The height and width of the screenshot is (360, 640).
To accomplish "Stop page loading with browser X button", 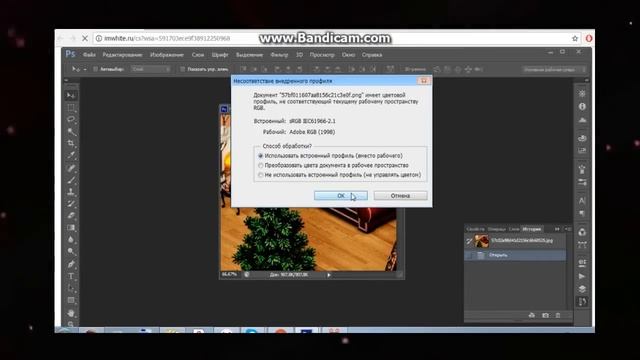I will (x=85, y=38).
